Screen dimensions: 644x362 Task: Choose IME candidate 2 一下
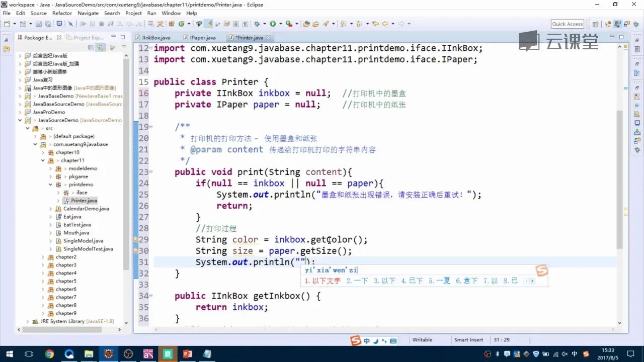tap(357, 281)
